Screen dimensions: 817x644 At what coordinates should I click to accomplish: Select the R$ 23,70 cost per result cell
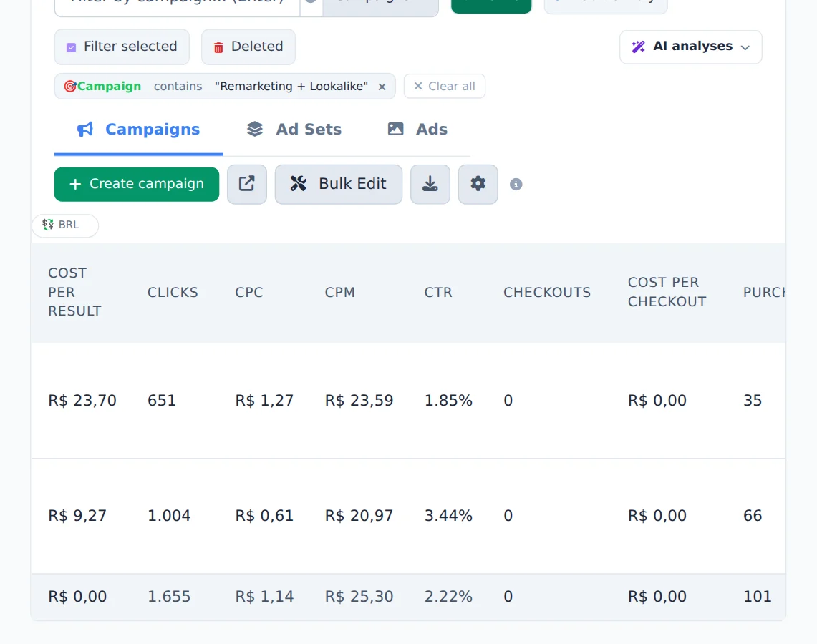pos(82,400)
